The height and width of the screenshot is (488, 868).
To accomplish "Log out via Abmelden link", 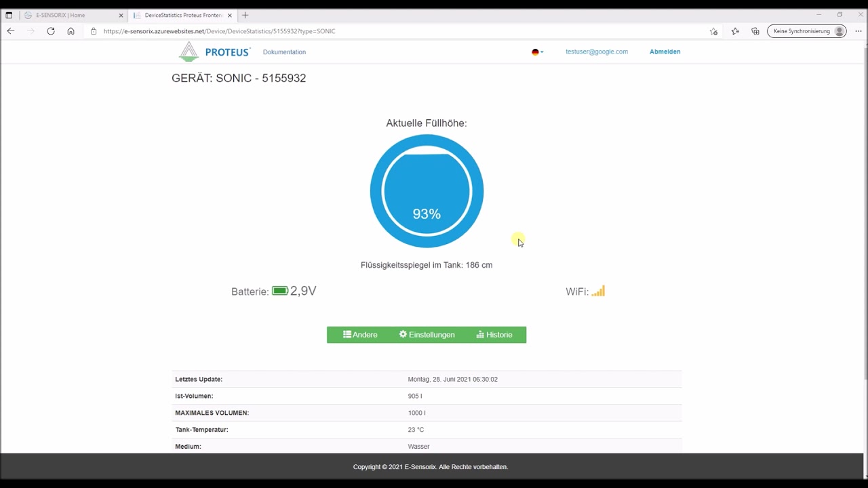I will (x=665, y=52).
